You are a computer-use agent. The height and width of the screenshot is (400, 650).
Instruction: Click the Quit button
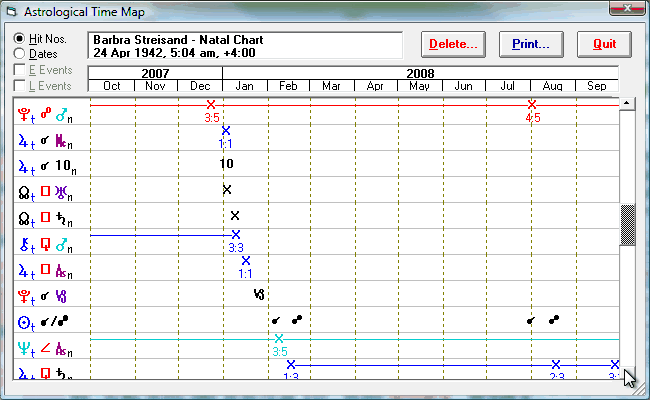point(604,44)
